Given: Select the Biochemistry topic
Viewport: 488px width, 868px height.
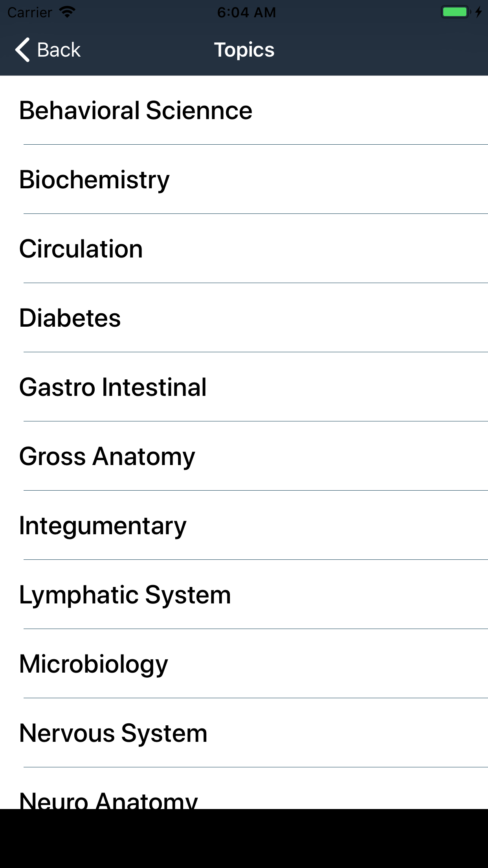Looking at the screenshot, I should [x=244, y=179].
